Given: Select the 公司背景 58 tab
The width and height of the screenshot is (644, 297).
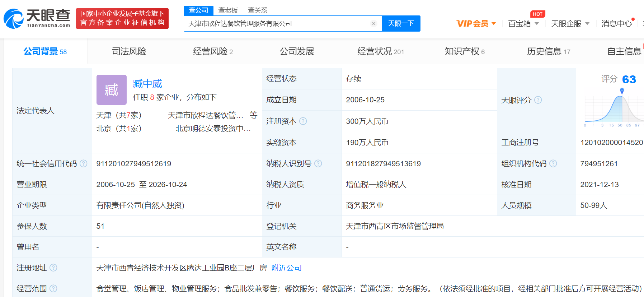Looking at the screenshot, I should click(45, 52).
